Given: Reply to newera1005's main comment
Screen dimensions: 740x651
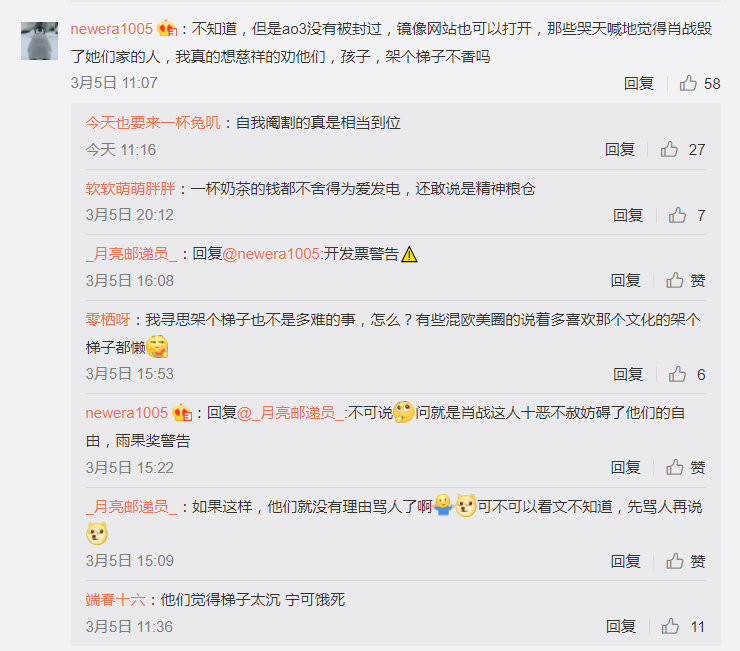Looking at the screenshot, I should [639, 84].
